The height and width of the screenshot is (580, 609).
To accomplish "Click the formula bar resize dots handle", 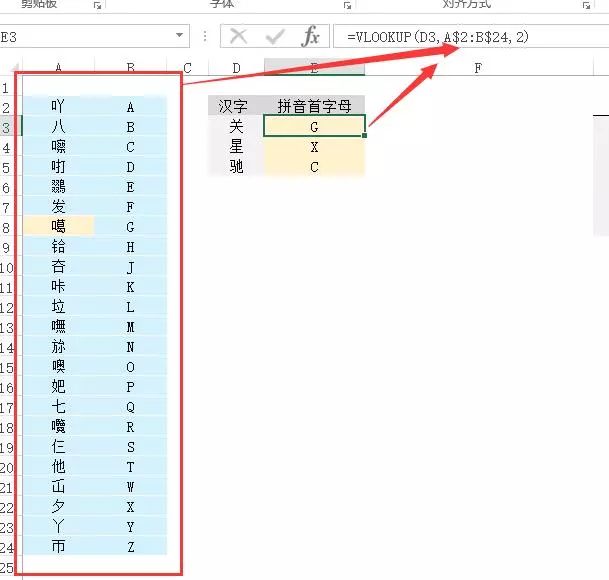I will tap(205, 37).
